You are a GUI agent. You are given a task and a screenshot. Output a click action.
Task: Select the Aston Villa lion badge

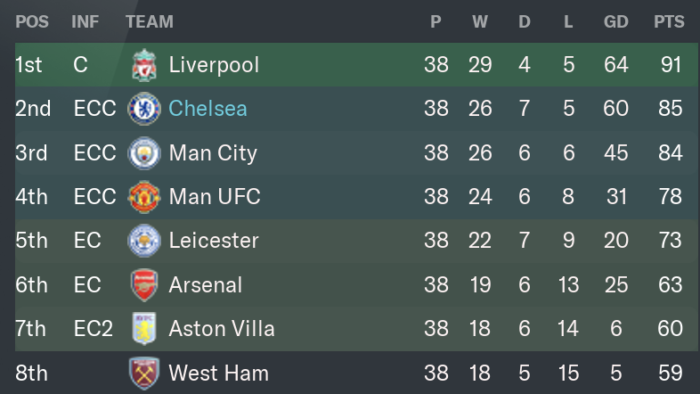pyautogui.click(x=144, y=328)
